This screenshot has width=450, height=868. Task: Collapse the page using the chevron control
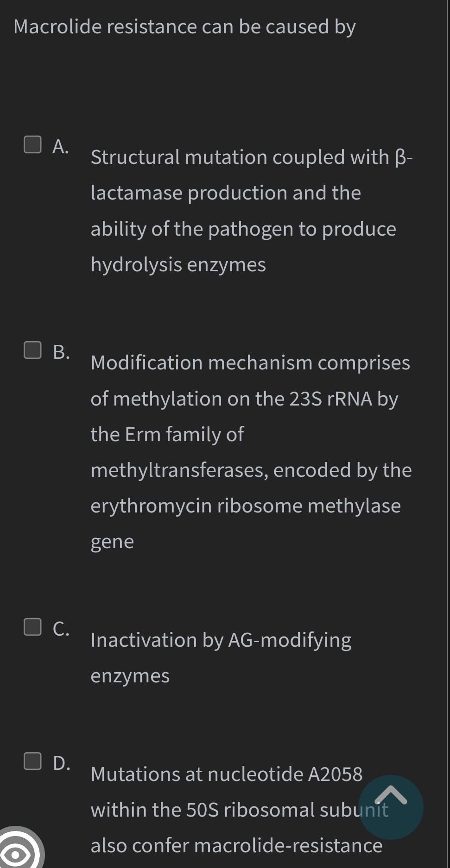click(392, 806)
